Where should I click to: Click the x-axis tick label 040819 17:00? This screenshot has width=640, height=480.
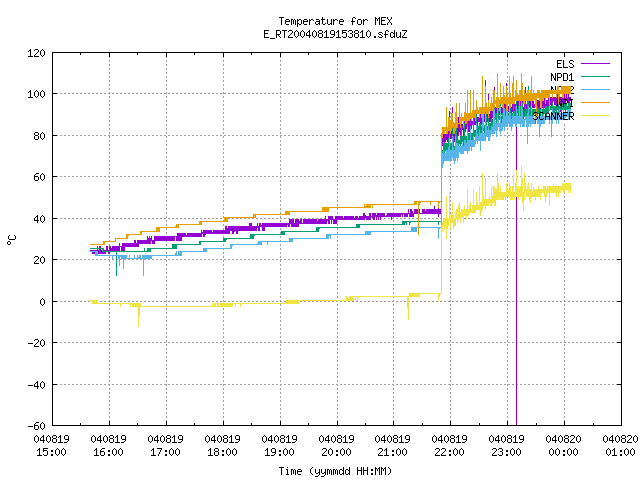tap(165, 446)
